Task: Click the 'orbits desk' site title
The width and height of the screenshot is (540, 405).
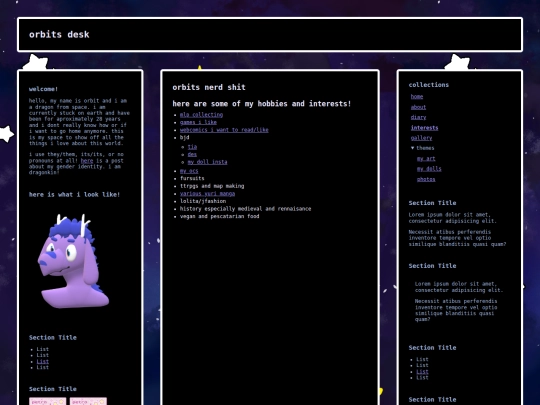Action: point(59,34)
